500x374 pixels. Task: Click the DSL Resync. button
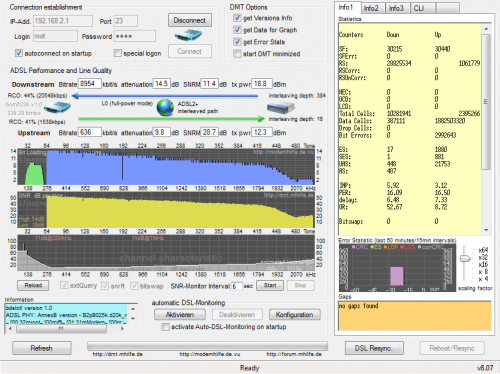(x=374, y=348)
